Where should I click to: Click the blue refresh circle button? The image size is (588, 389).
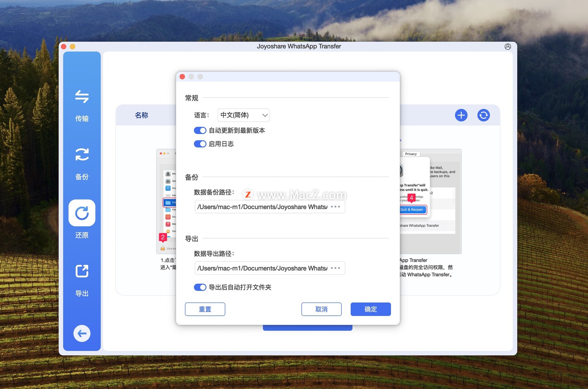[x=484, y=115]
